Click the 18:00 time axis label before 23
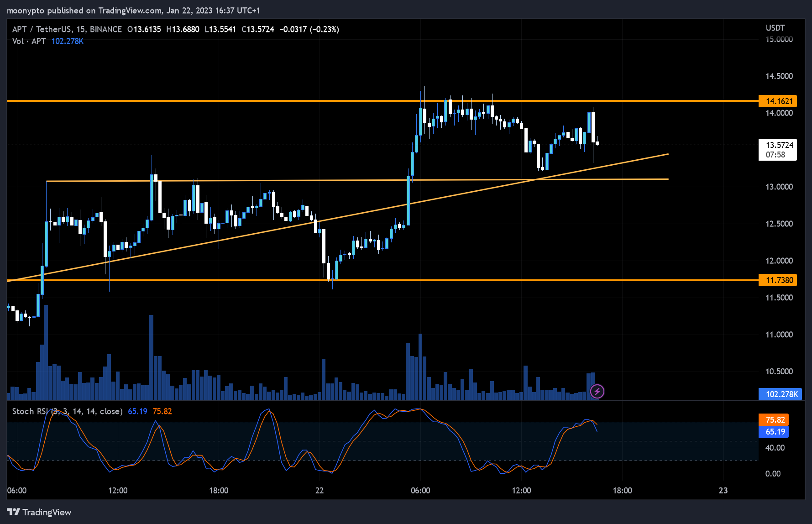The height and width of the screenshot is (524, 812). (x=622, y=490)
